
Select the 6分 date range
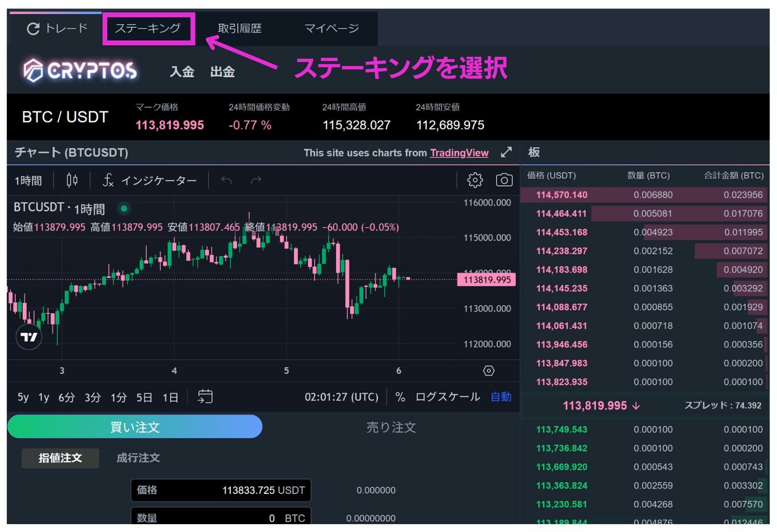[x=67, y=397]
